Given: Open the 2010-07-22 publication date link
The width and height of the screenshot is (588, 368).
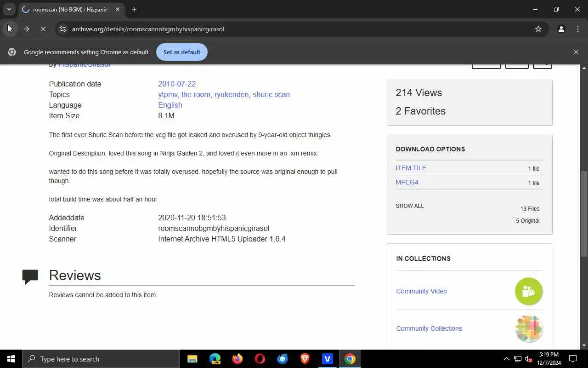Looking at the screenshot, I should (177, 84).
